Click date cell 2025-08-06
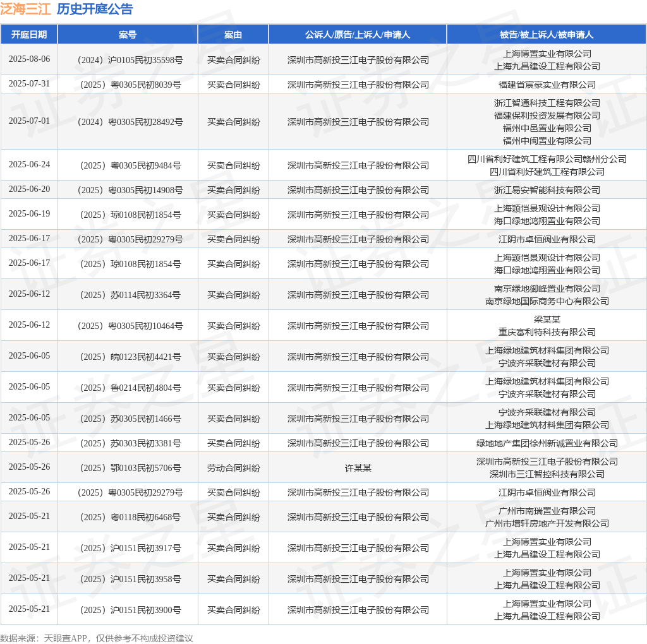The height and width of the screenshot is (644, 647). point(29,59)
